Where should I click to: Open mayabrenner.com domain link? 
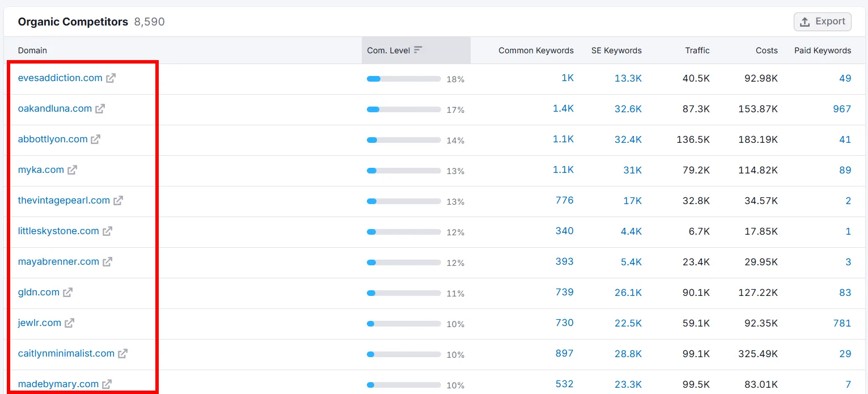point(58,261)
